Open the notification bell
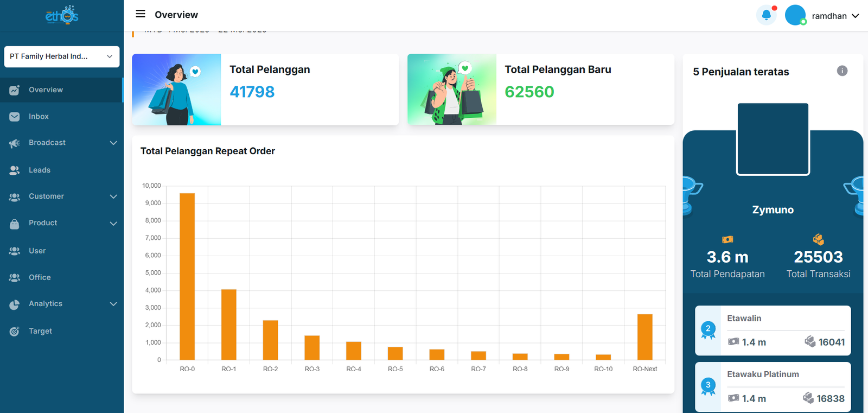868x413 pixels. [766, 15]
